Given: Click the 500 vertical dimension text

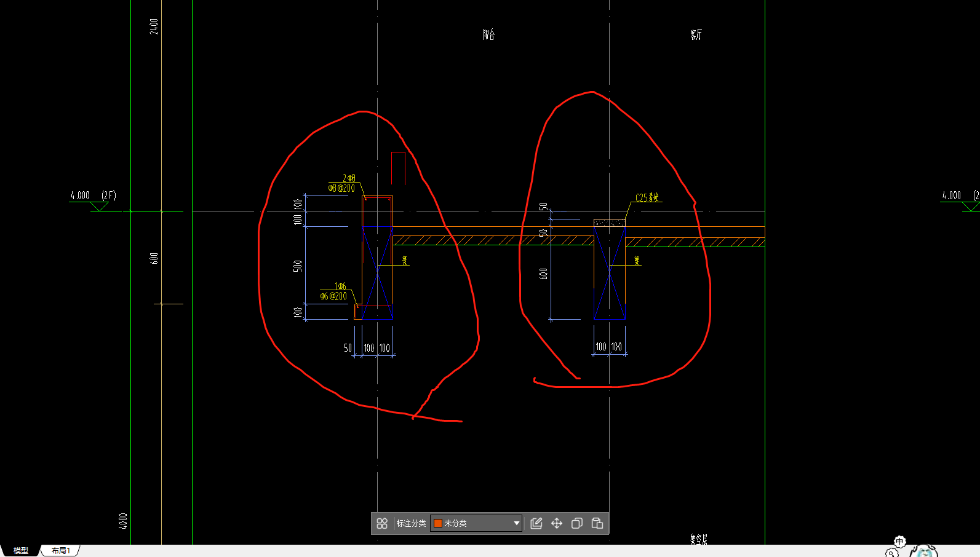Looking at the screenshot, I should (x=298, y=266).
